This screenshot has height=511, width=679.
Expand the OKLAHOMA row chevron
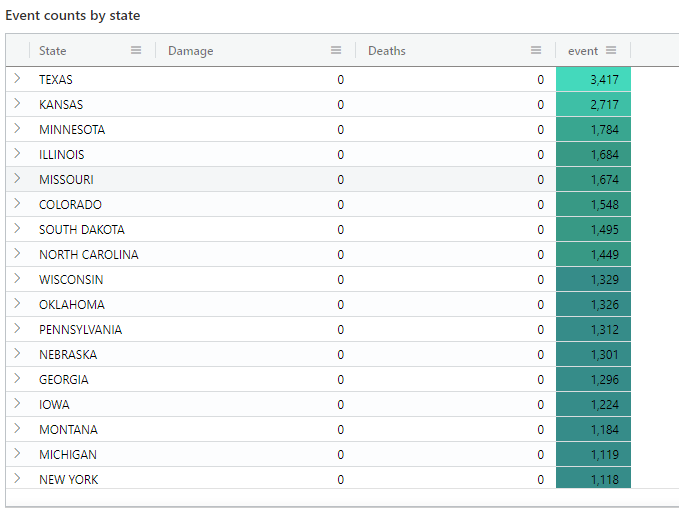click(x=17, y=304)
